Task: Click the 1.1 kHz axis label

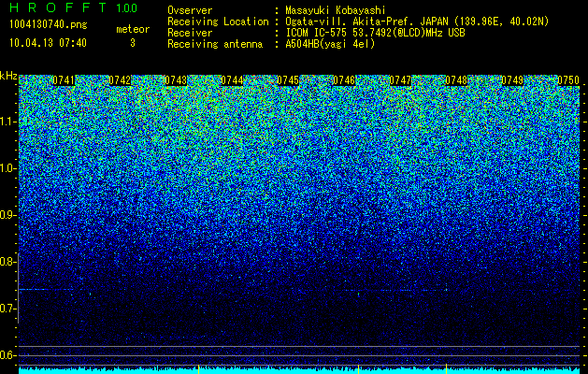Action: click(8, 122)
